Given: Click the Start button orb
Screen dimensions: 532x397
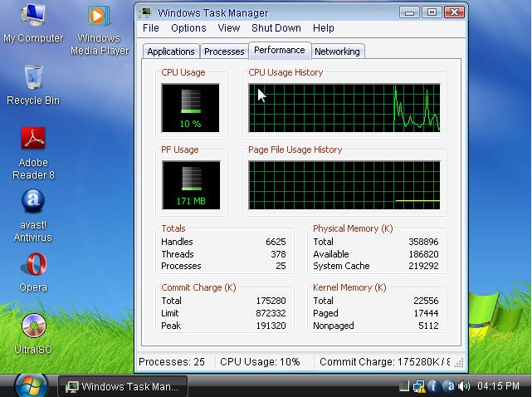Looking at the screenshot, I should (x=31, y=385).
